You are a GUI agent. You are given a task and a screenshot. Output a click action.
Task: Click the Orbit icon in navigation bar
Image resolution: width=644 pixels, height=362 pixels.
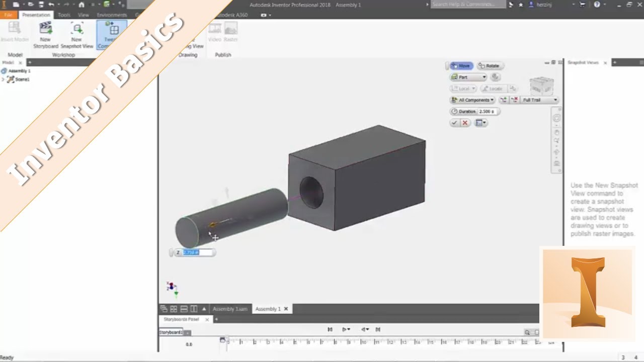556,152
